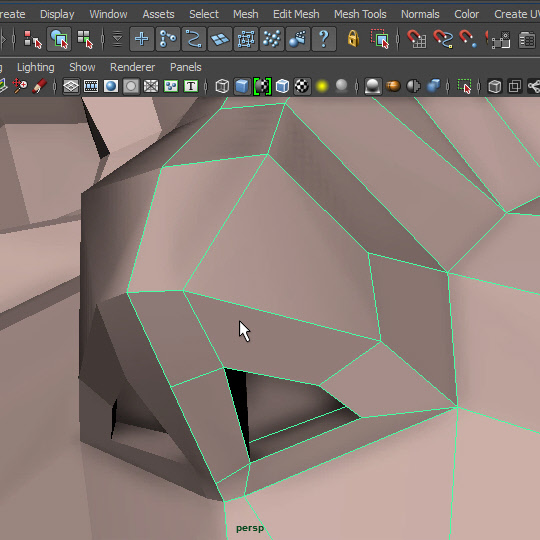Toggle the joints selection mask
This screenshot has width=540, height=540.
(168, 39)
